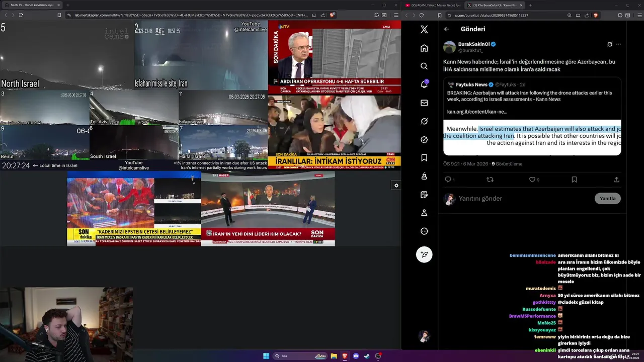644x362 pixels.
Task: Open the Windows Start button
Action: pos(266,356)
